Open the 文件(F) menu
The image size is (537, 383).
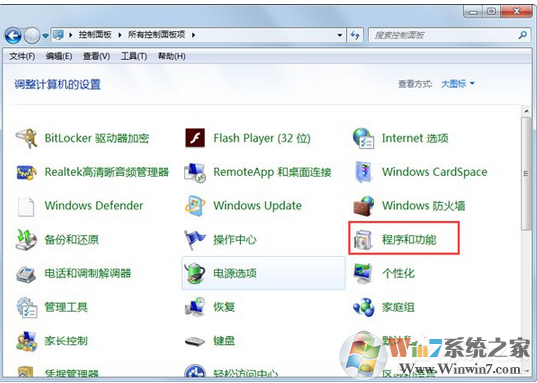coord(22,56)
